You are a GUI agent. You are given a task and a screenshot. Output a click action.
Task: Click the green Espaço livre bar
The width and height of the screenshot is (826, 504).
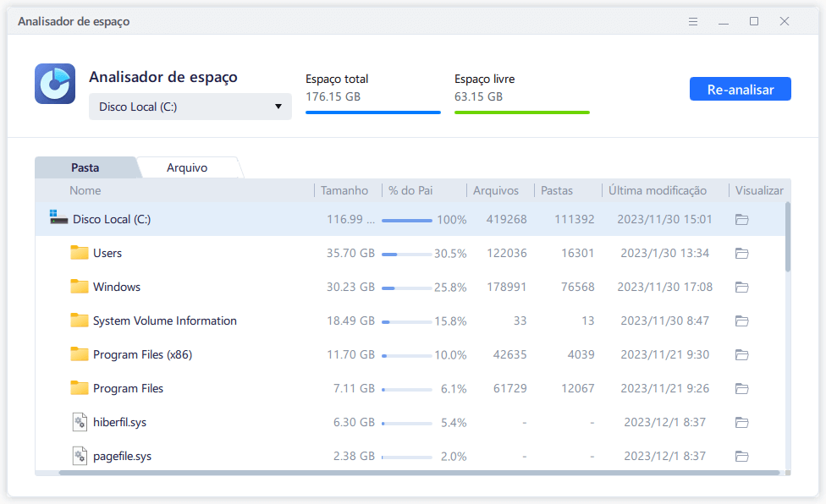coord(521,112)
